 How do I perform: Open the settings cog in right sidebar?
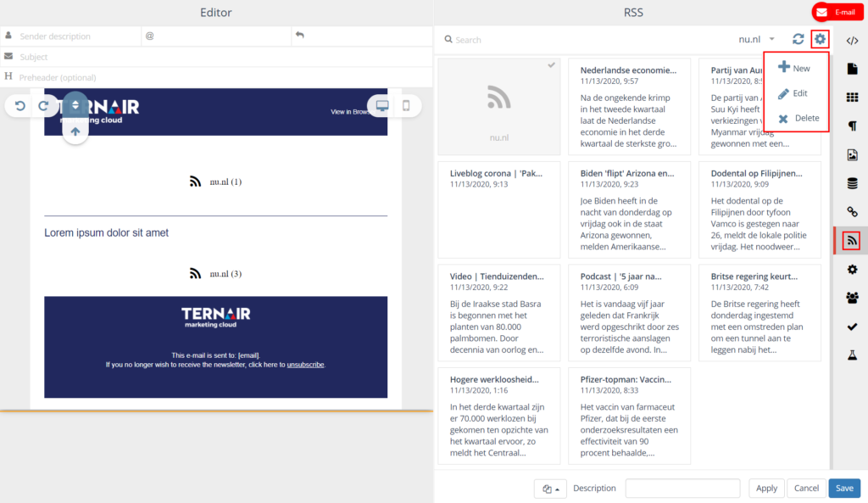[852, 269]
